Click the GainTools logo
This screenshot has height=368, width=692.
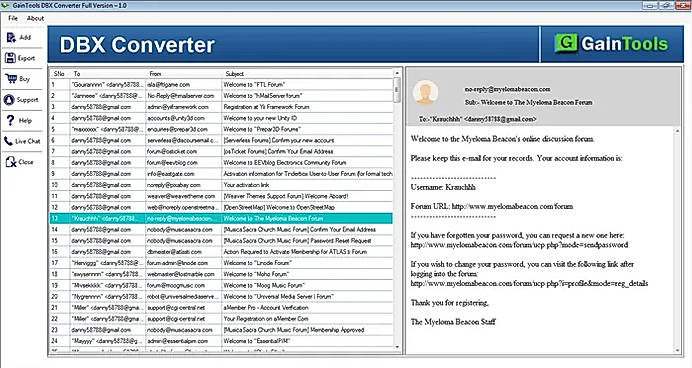611,44
